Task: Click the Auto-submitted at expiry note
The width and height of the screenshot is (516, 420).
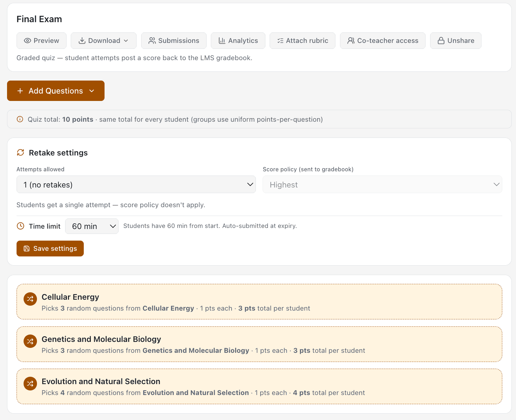Action: coord(259,226)
